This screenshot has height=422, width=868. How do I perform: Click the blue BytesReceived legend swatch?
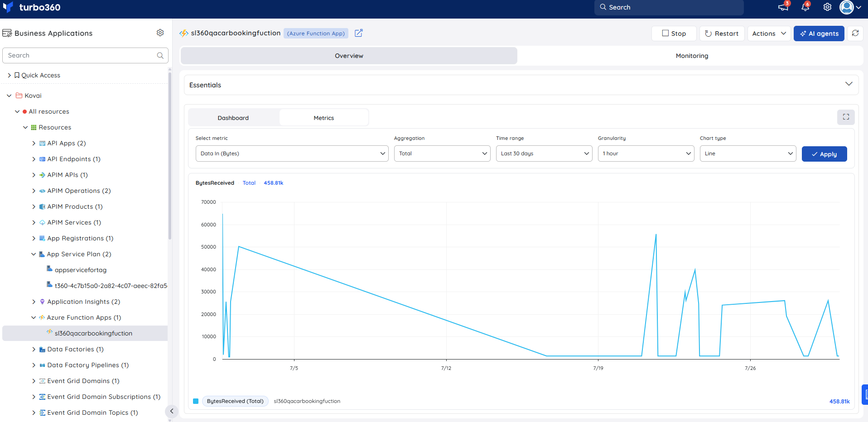(x=196, y=401)
